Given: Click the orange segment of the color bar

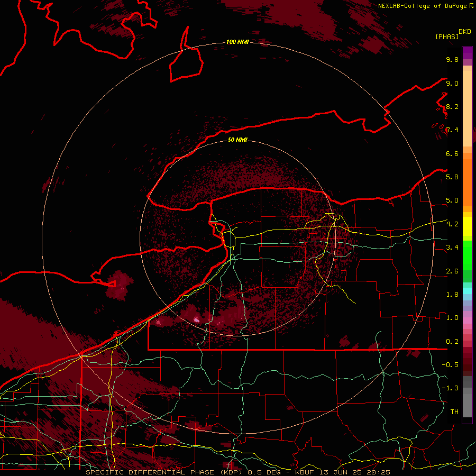Looking at the screenshot, I should point(467,182).
